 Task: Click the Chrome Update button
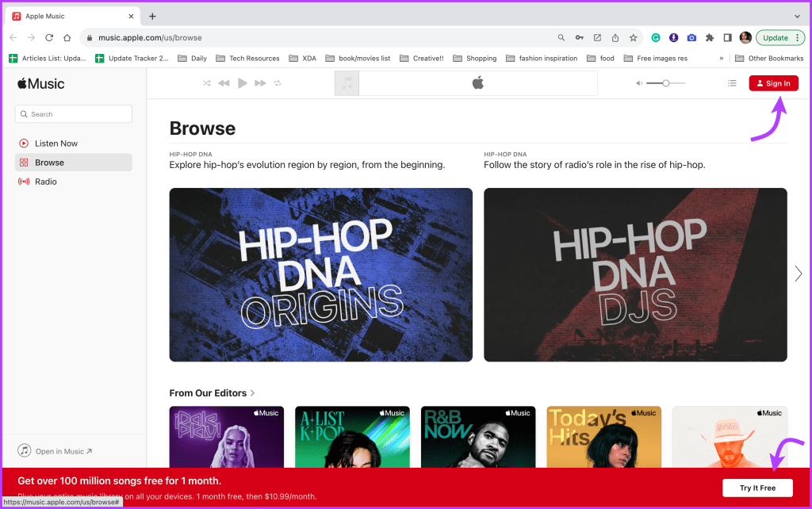coord(781,38)
